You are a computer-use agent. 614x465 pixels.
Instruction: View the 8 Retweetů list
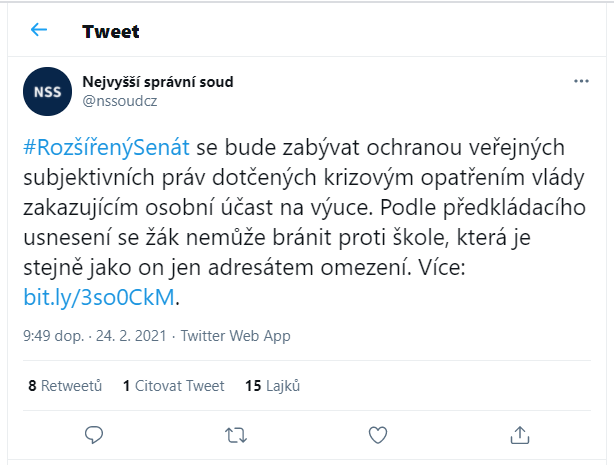click(x=65, y=386)
